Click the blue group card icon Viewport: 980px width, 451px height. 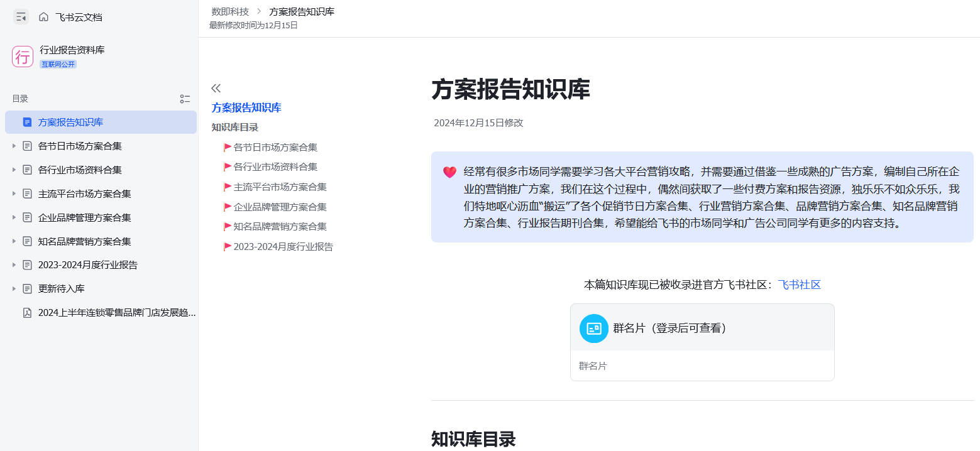tap(593, 328)
